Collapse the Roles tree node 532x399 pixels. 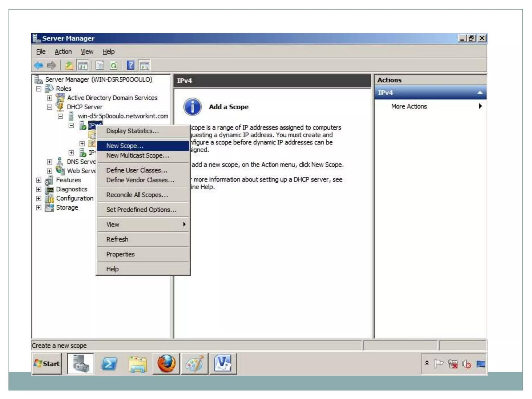39,89
